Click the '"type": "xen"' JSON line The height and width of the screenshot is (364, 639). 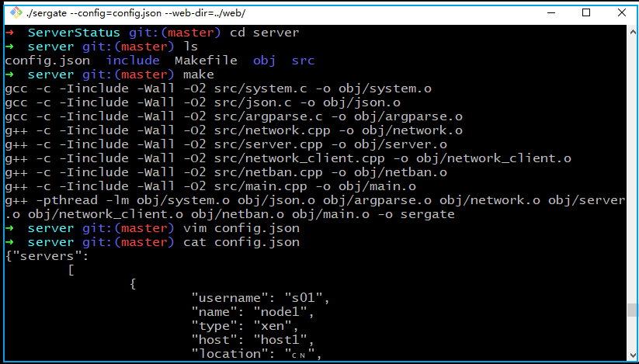point(246,326)
